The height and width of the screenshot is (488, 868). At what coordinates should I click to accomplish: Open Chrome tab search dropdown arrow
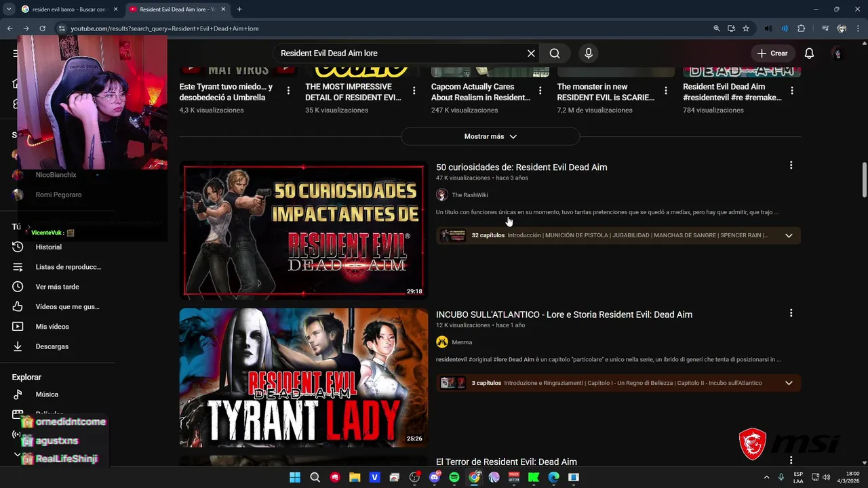(9, 9)
